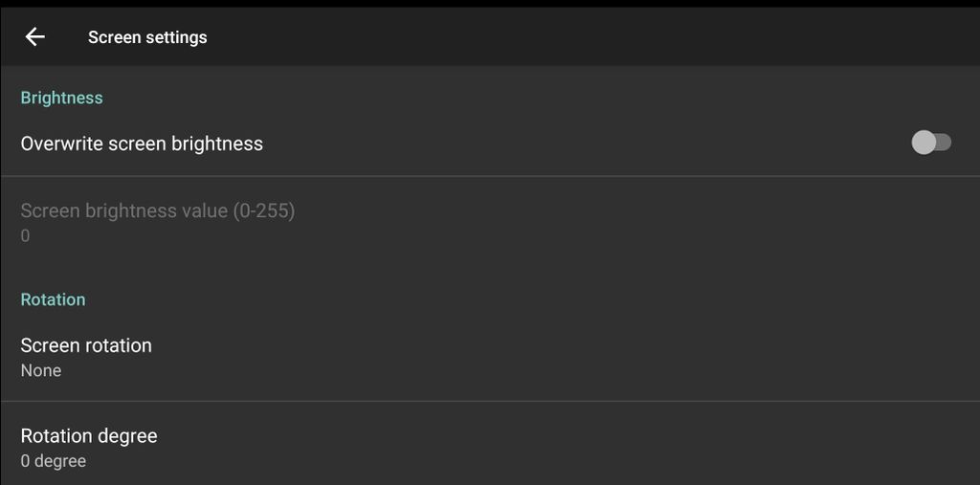Select the brightness value 0 text
Screen dimensions: 980x485
pos(25,236)
